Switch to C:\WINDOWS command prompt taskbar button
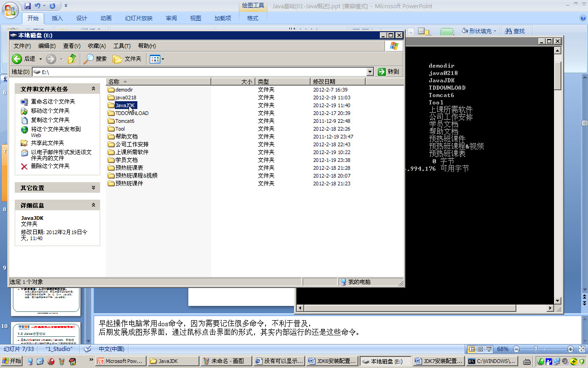 (x=491, y=361)
